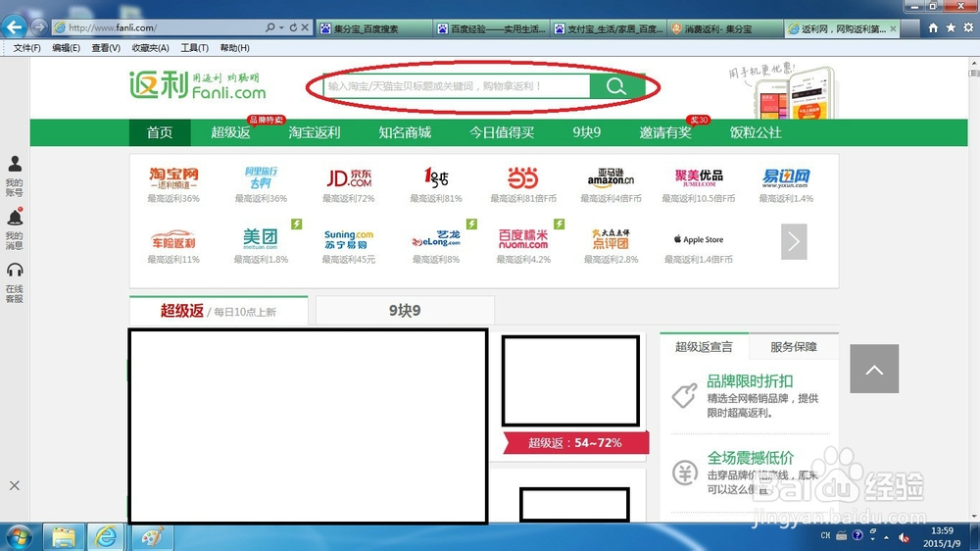980x551 pixels.
Task: Select 首页 in green navigation bar
Action: 160,132
